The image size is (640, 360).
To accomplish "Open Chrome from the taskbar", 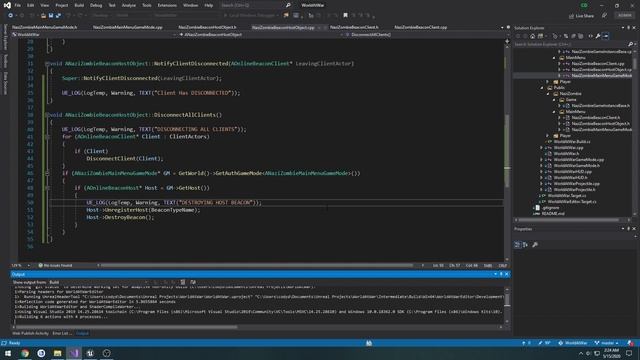I will 25,353.
